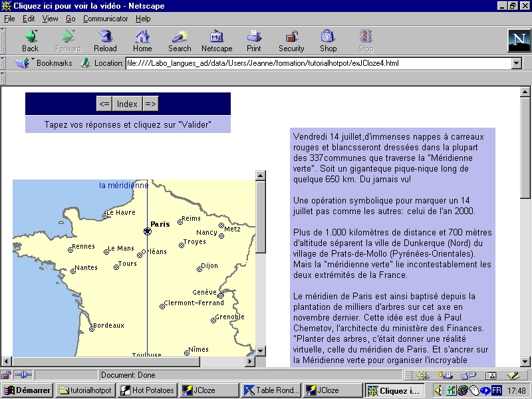This screenshot has height=399, width=532.
Task: Click the security lock in status bar
Action: coord(6,375)
